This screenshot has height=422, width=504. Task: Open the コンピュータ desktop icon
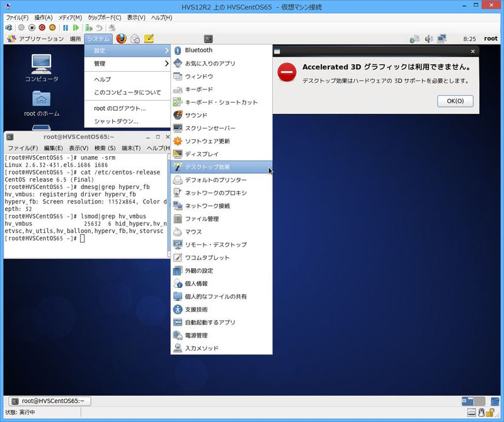click(42, 68)
